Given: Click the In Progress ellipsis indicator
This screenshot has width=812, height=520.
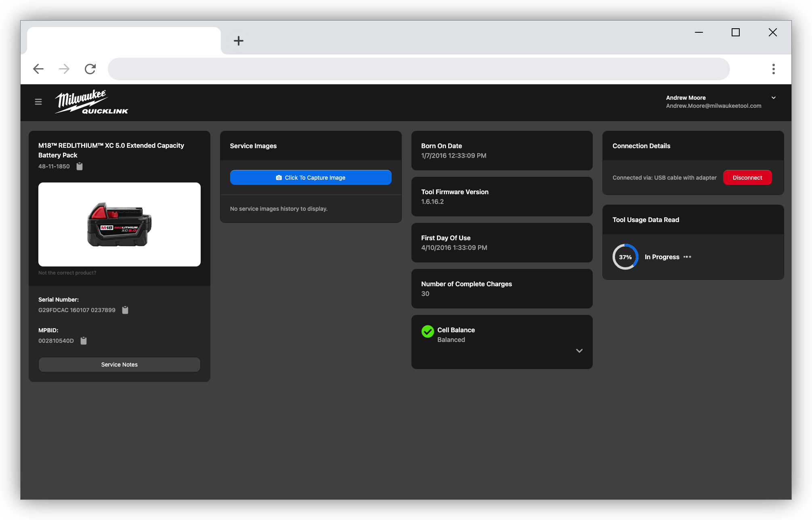Looking at the screenshot, I should pyautogui.click(x=687, y=257).
